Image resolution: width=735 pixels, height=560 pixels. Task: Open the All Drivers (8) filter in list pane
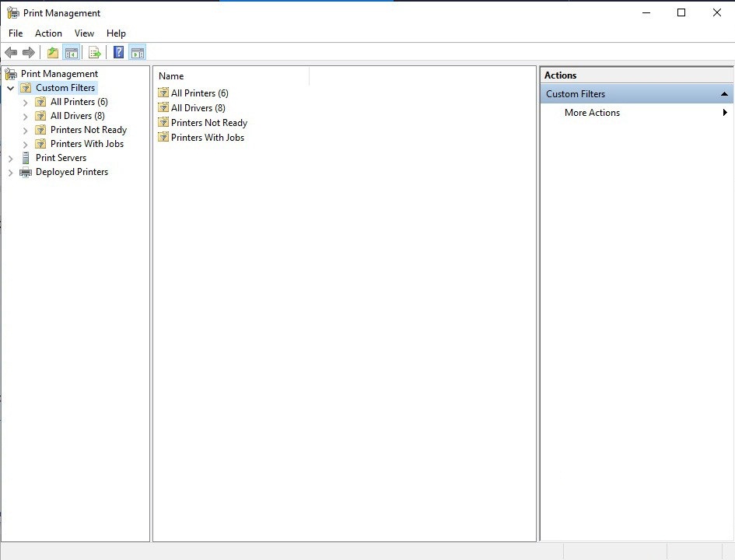(x=198, y=108)
